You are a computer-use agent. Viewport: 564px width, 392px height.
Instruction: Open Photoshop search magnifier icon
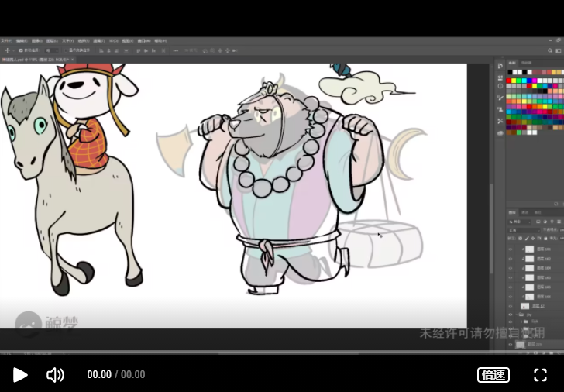pos(550,50)
